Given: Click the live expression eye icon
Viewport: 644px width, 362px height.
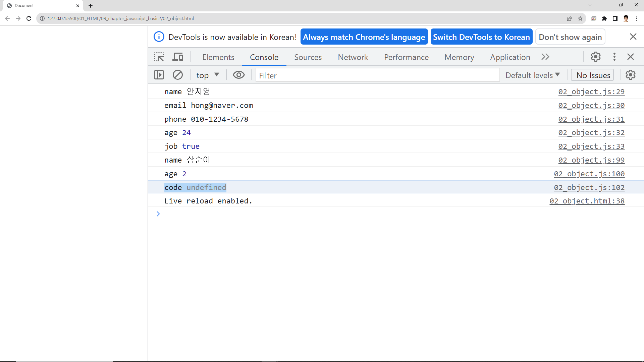Looking at the screenshot, I should [x=239, y=75].
